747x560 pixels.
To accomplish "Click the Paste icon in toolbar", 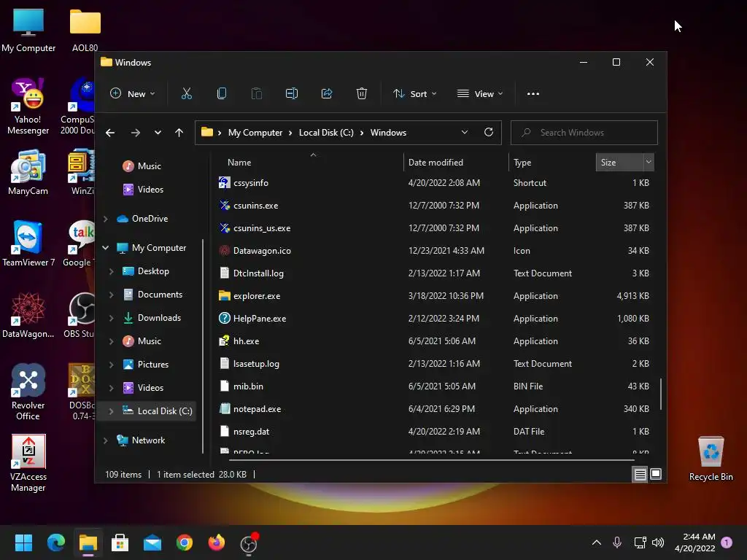I will click(256, 94).
